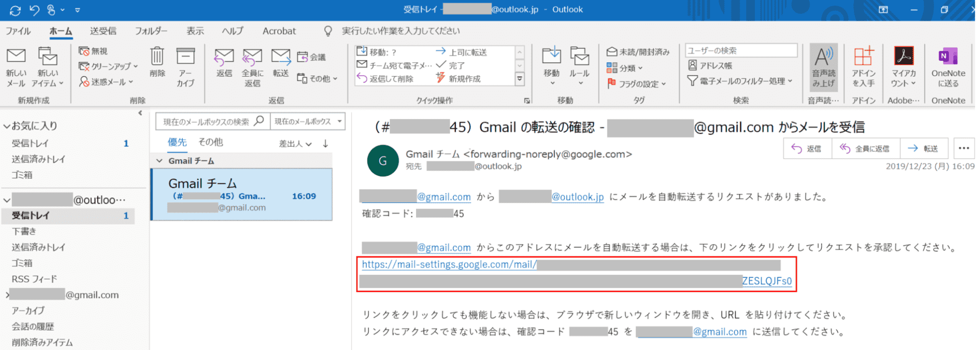Expand the quick steps gallery list
The image size is (980, 350).
click(x=520, y=79)
